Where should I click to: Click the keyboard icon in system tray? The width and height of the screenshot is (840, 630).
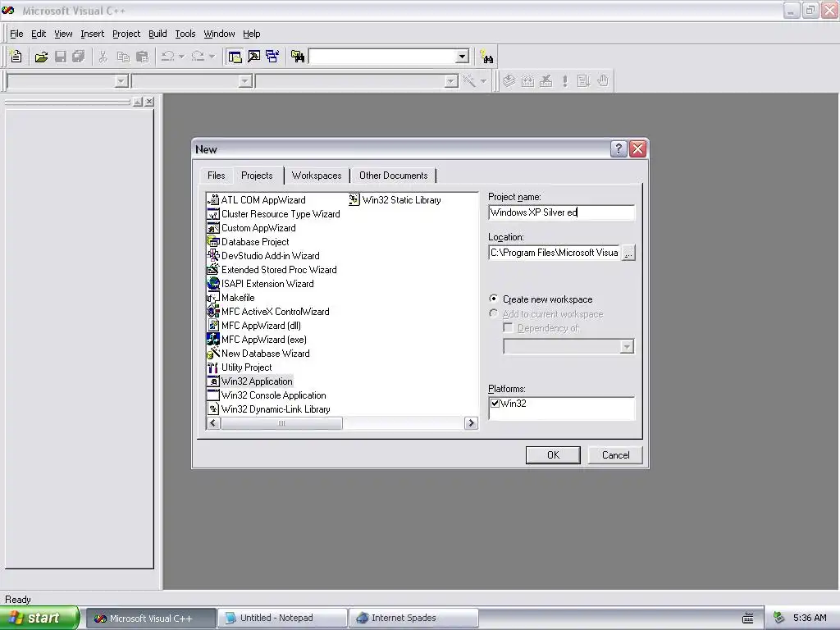tap(748, 619)
